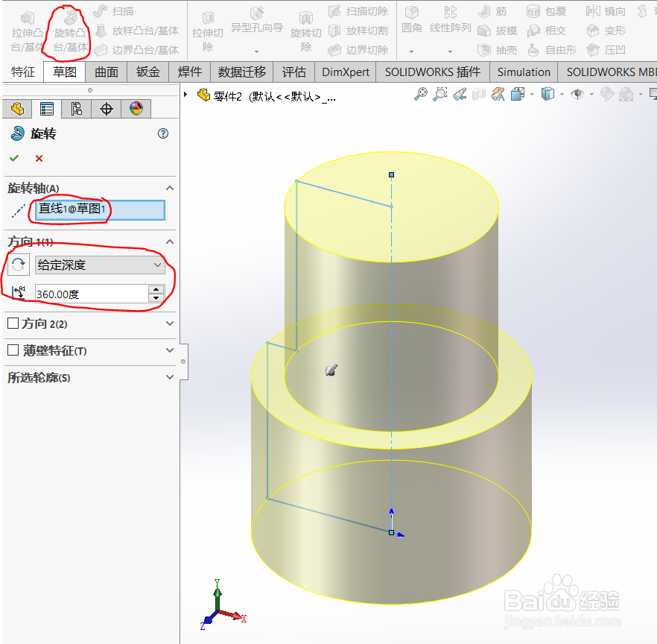This screenshot has width=657, height=644.
Task: Select the Revolved Cut (旋转切除) tool
Action: click(306, 32)
